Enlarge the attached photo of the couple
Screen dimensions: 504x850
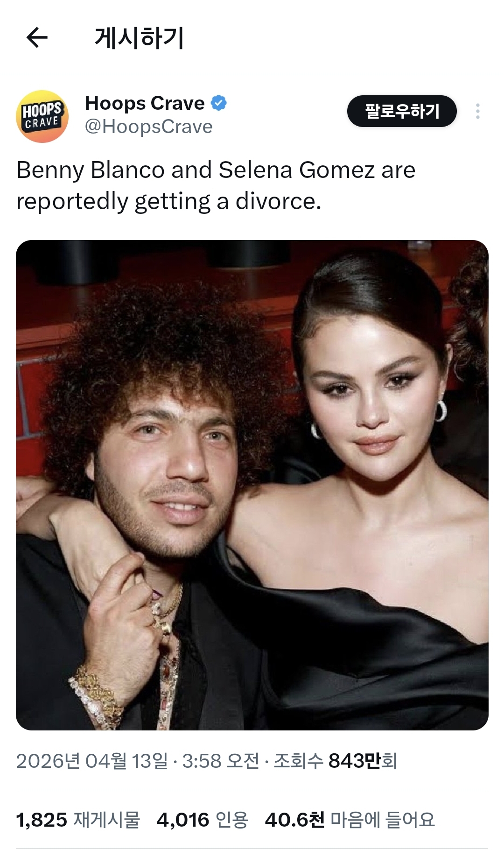tap(252, 485)
